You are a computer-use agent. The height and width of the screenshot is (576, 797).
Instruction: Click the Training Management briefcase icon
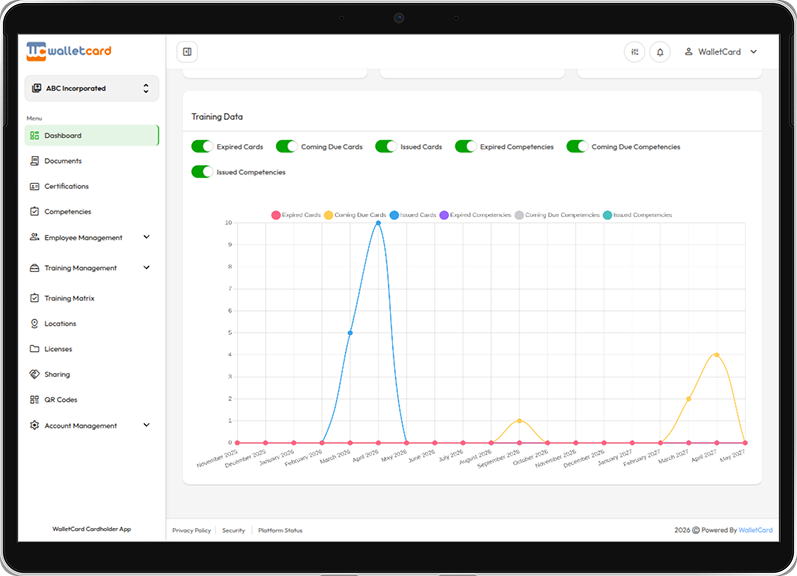[34, 268]
